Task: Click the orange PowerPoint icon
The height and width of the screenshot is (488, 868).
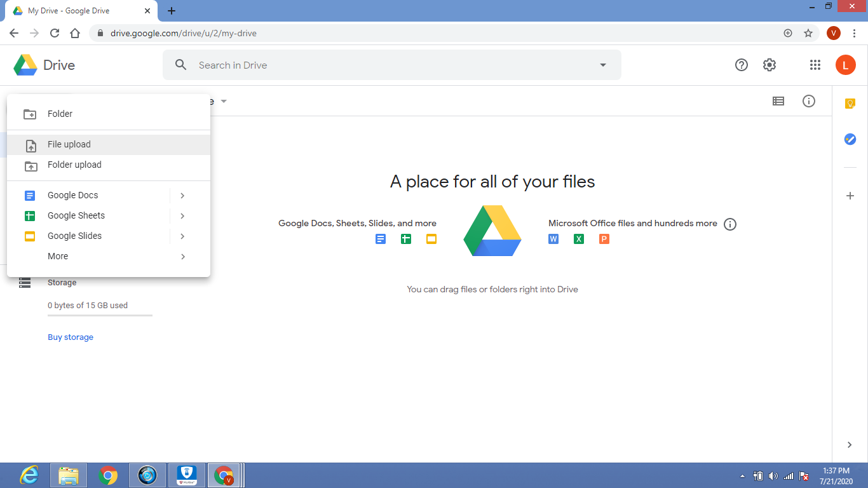Action: (x=604, y=239)
